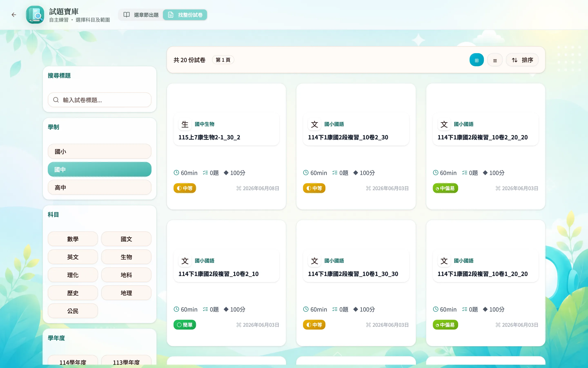Click 中等 badge on 10卷2_30 card
Image resolution: width=588 pixels, height=368 pixels.
tap(314, 188)
